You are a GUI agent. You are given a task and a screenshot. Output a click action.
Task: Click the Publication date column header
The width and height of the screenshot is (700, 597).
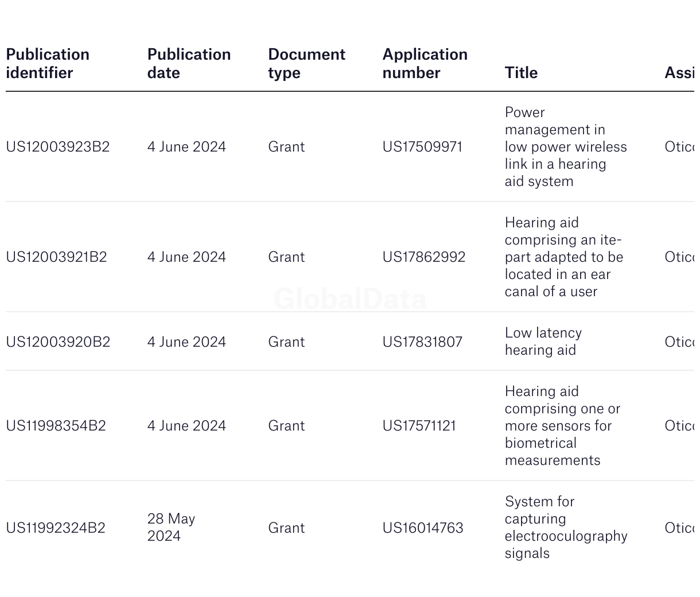click(189, 64)
